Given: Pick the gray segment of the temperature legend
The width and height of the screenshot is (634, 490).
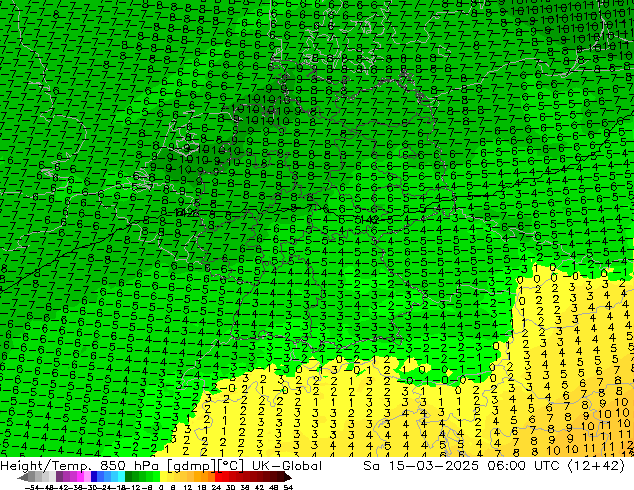Looking at the screenshot, I should click(x=32, y=477).
